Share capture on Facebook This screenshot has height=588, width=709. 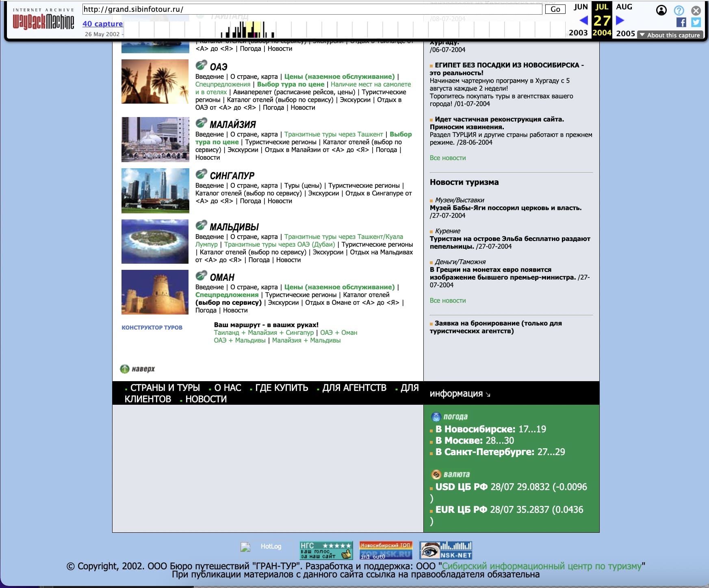[681, 22]
